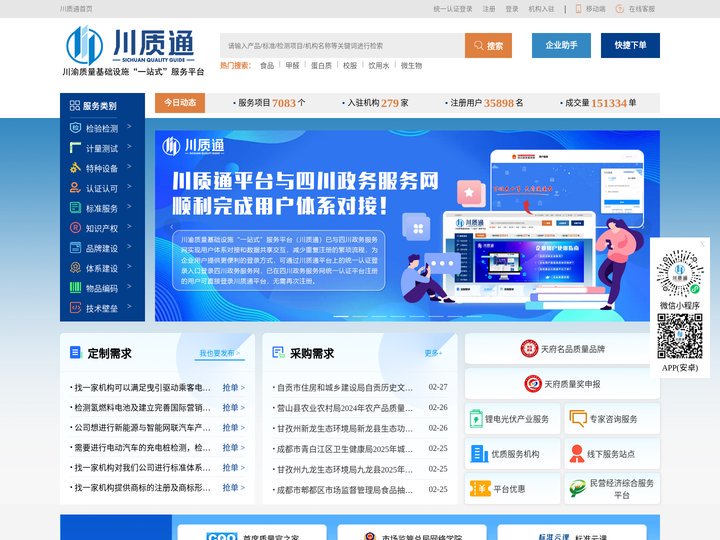Click the 锂电光伏产业服务 battery icon
The height and width of the screenshot is (540, 720).
[476, 419]
